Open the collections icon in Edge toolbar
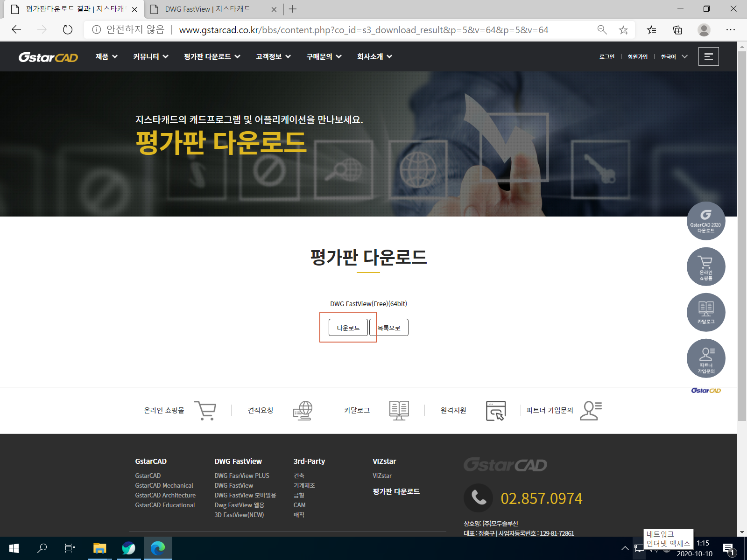 click(677, 30)
